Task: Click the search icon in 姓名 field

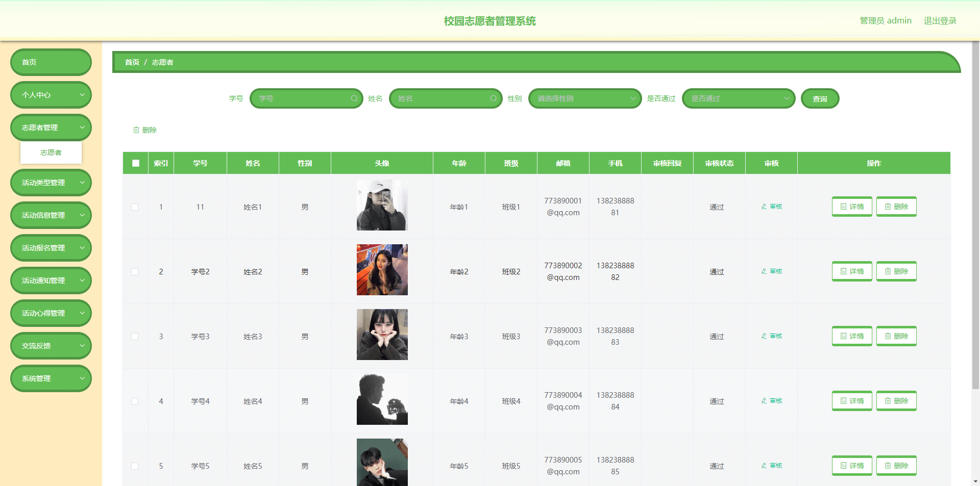Action: (x=493, y=98)
